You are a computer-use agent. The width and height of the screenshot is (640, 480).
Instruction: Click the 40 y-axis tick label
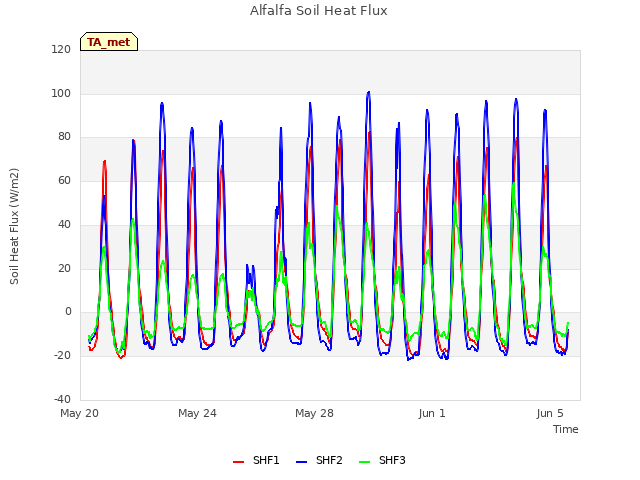click(x=64, y=224)
